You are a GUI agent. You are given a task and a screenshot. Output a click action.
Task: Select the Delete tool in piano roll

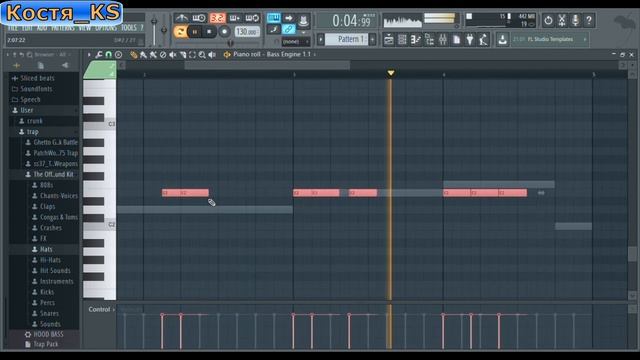pos(163,54)
